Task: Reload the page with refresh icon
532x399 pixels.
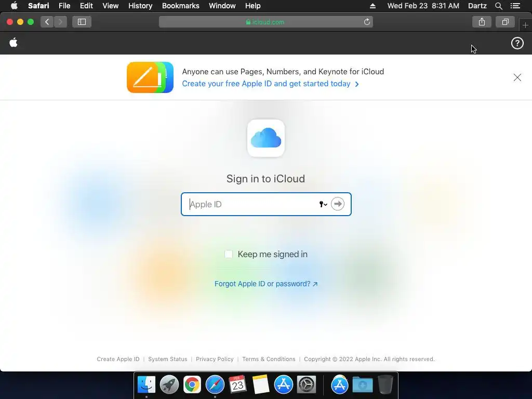Action: tap(367, 22)
